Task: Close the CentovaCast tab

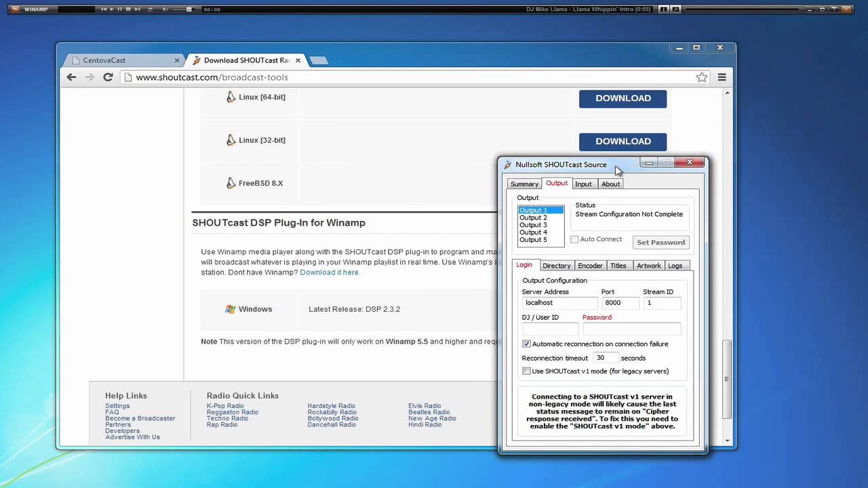Action: click(x=177, y=60)
